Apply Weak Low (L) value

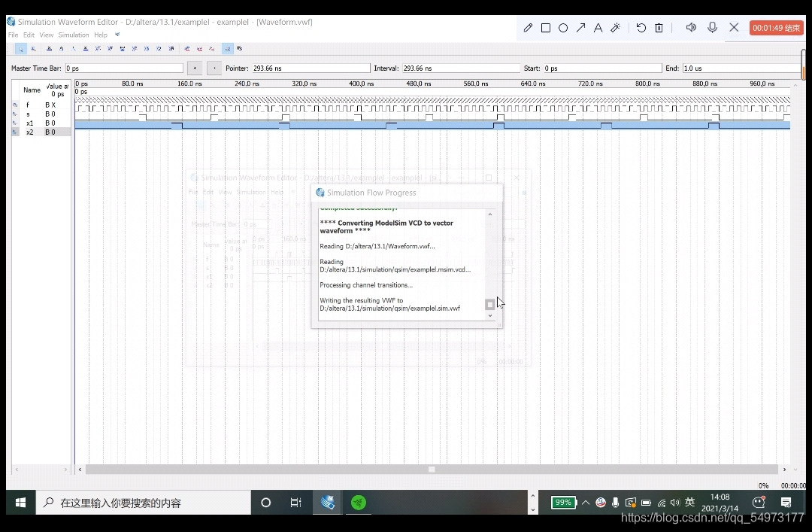98,49
